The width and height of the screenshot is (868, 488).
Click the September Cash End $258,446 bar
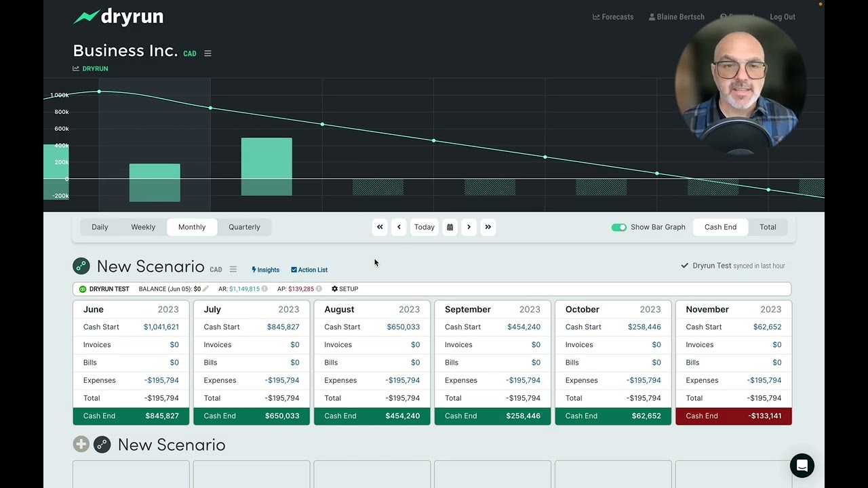point(492,416)
